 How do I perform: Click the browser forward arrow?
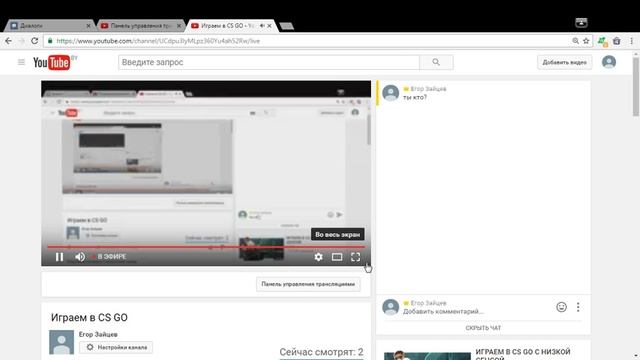coord(22,41)
